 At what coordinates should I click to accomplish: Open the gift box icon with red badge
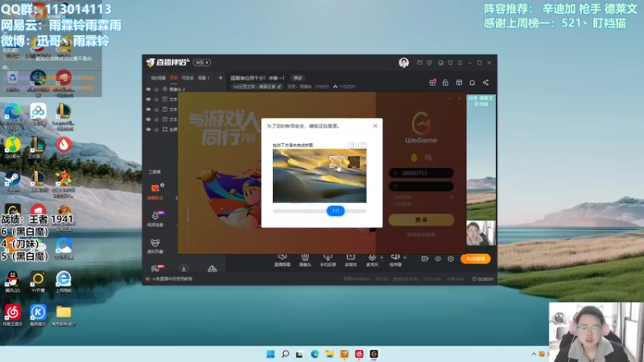[432, 83]
